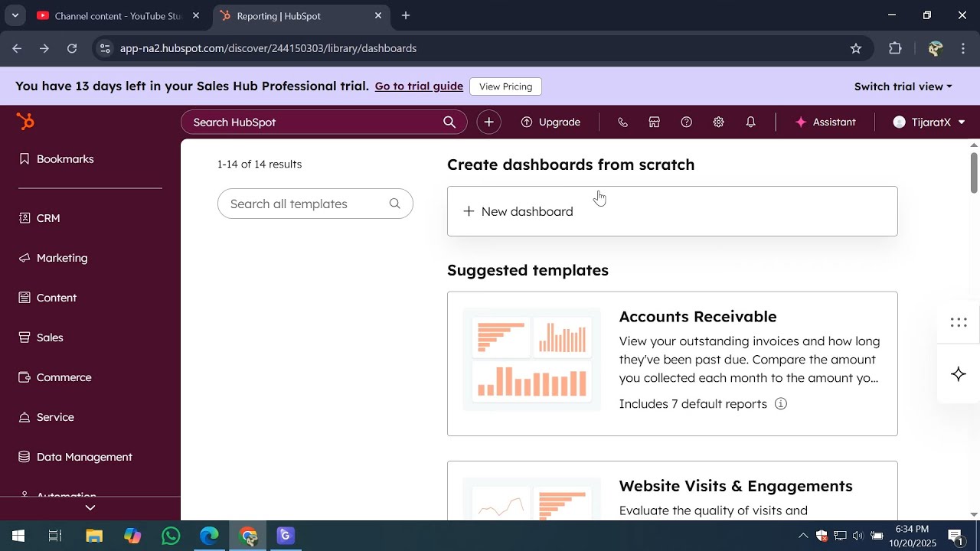Open the browser extensions puzzle icon

pyautogui.click(x=895, y=48)
